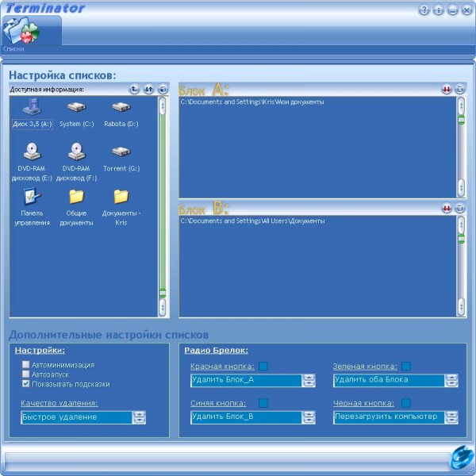Click scroll-up arrow of drive list scrollbar
Screen dimensions: 476x476
(x=163, y=106)
